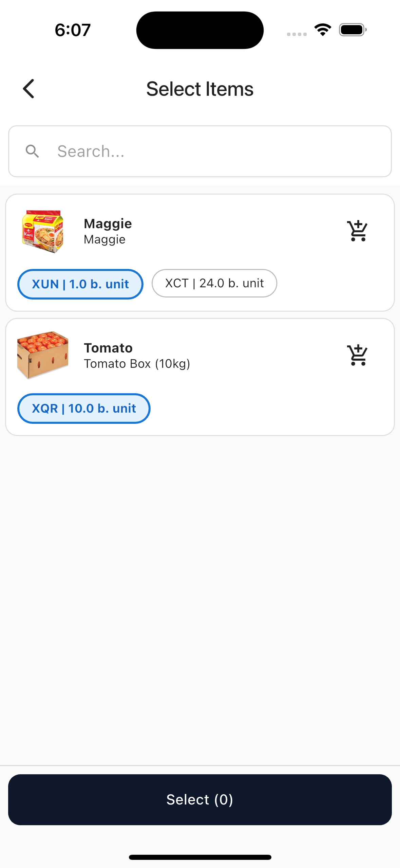Select the XCT 24.0 b. unit chip
This screenshot has height=868, width=400.
click(214, 283)
